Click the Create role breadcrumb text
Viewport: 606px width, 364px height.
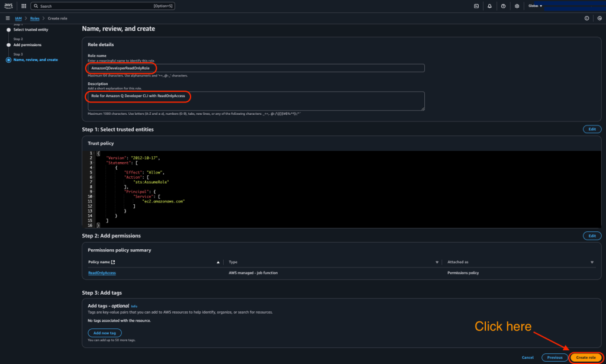57,18
